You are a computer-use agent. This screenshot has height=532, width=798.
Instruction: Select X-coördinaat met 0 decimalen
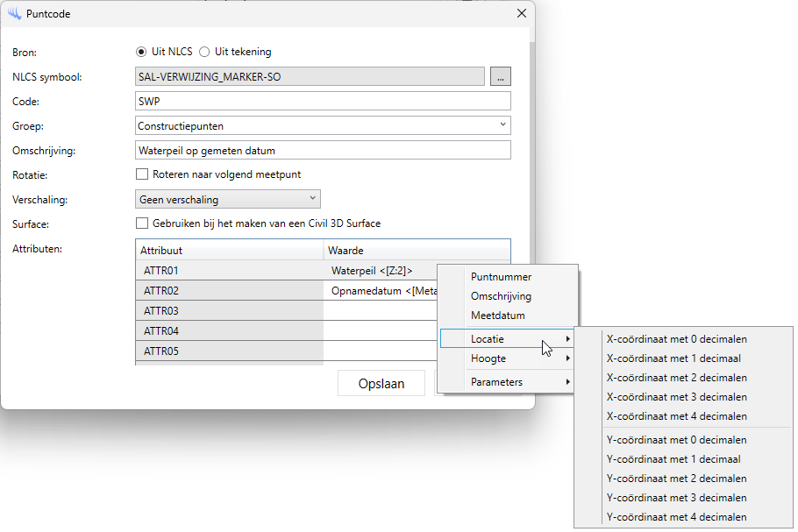677,339
